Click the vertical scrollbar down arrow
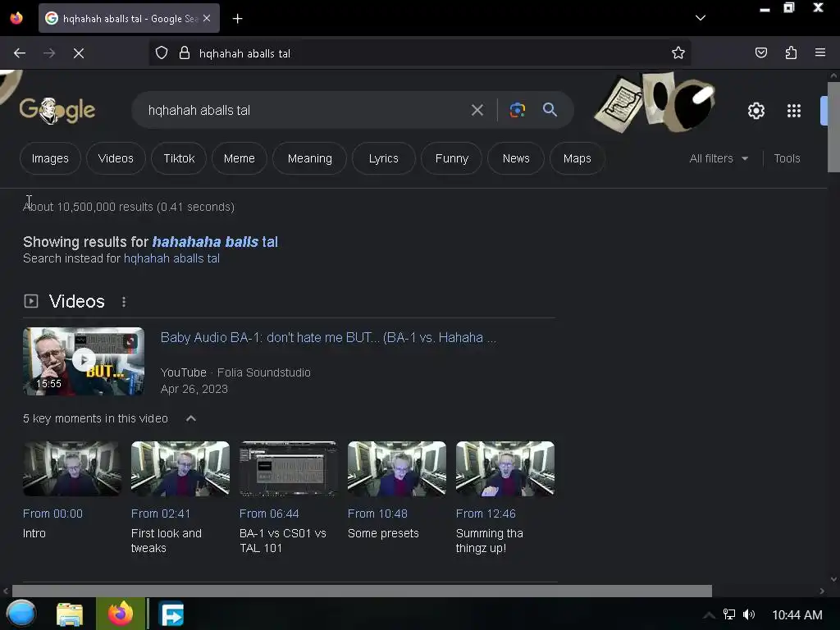The height and width of the screenshot is (630, 840). point(833,579)
